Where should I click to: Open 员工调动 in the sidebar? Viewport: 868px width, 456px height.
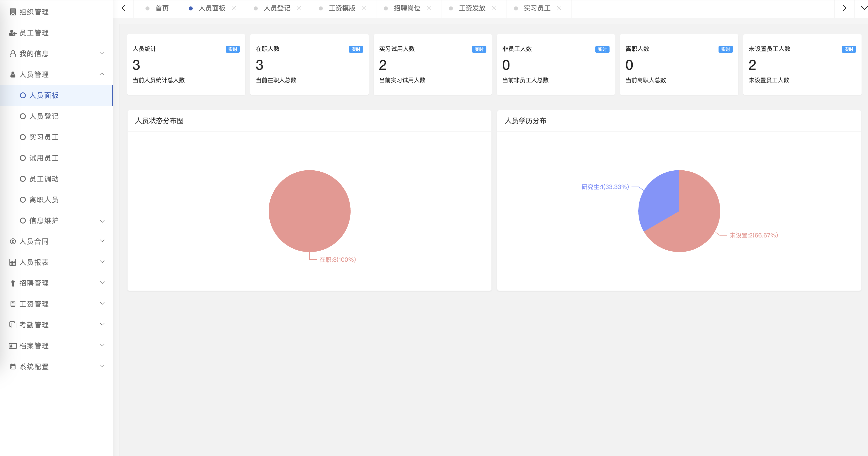[x=56, y=179]
